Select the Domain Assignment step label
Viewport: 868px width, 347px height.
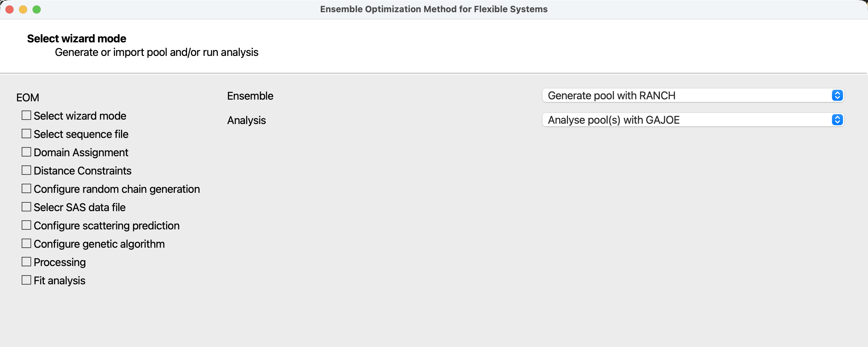(81, 152)
